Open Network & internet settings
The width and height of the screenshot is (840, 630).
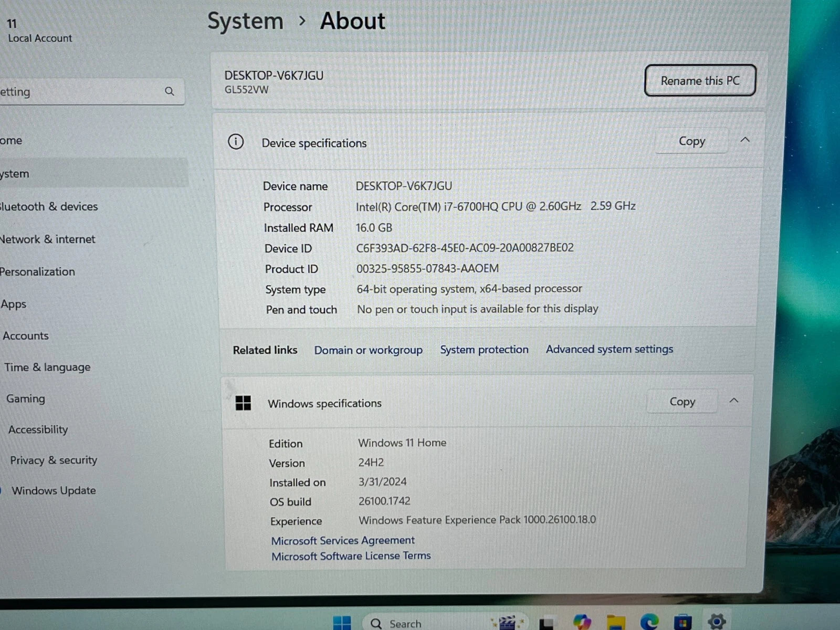48,239
